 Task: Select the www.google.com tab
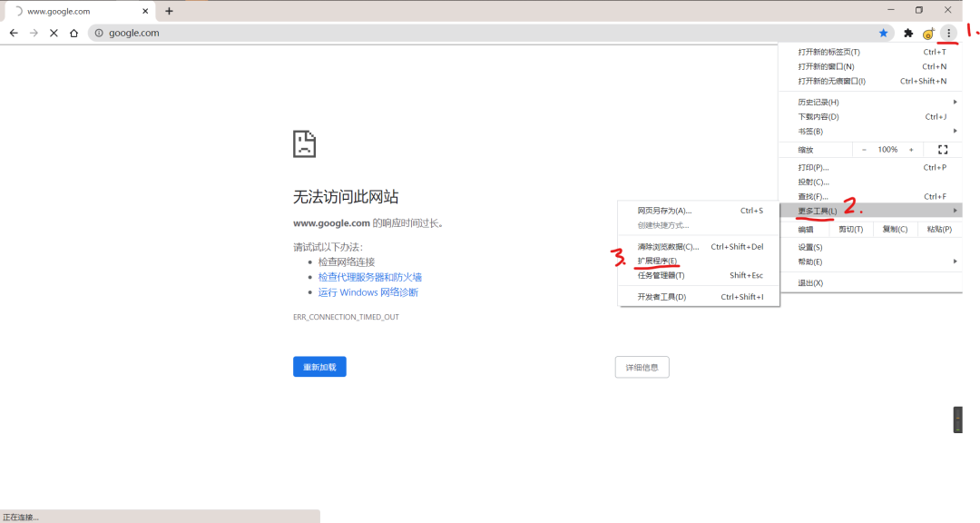(78, 11)
